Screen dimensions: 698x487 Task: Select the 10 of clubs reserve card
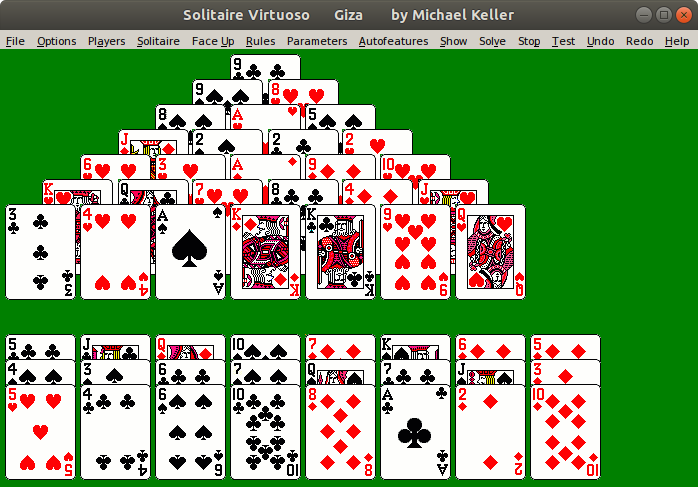point(265,432)
